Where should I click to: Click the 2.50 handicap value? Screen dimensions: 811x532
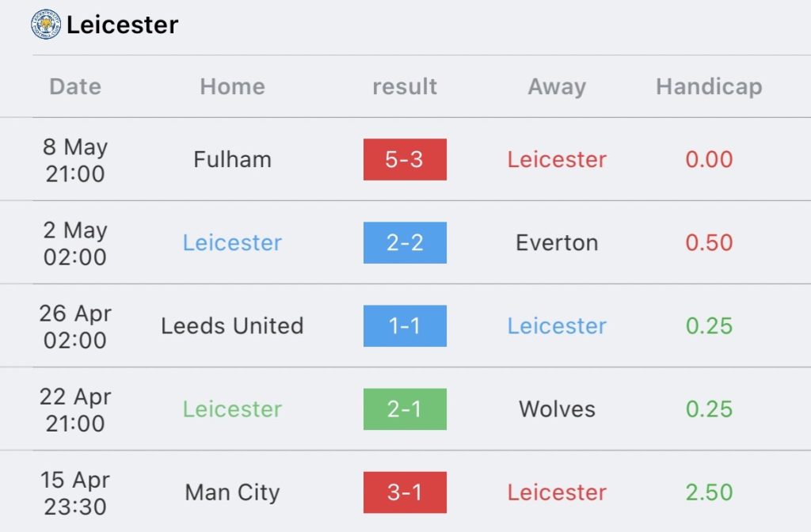tap(709, 492)
